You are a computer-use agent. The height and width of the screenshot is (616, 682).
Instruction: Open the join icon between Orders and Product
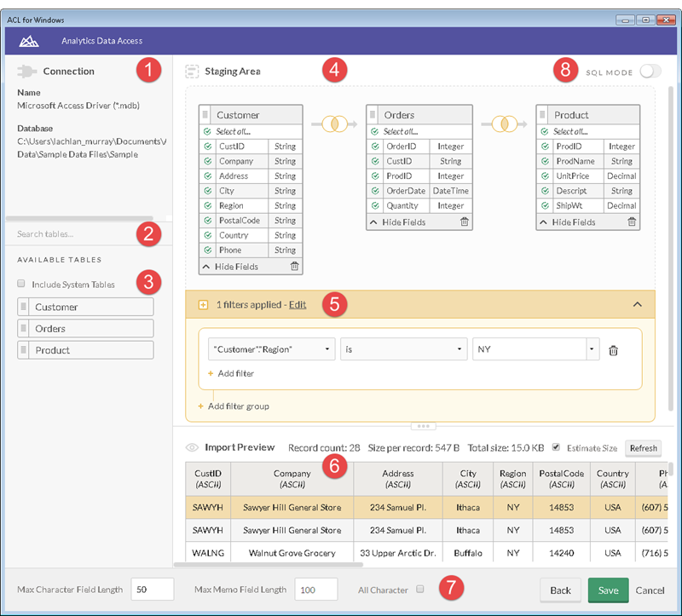point(504,124)
